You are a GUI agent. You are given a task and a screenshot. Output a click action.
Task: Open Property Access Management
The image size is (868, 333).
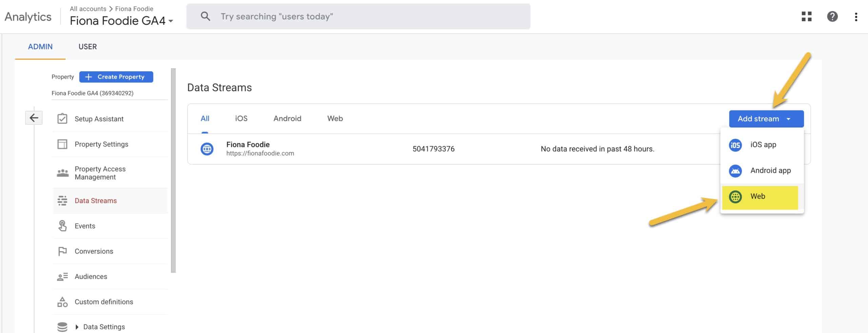click(110, 173)
